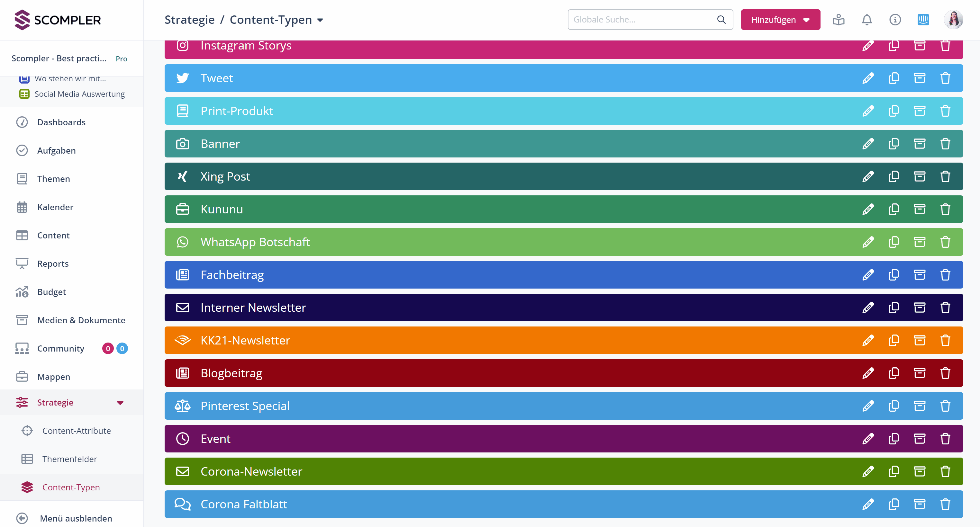Image resolution: width=980 pixels, height=527 pixels.
Task: Click the notifications bell icon
Action: [867, 20]
